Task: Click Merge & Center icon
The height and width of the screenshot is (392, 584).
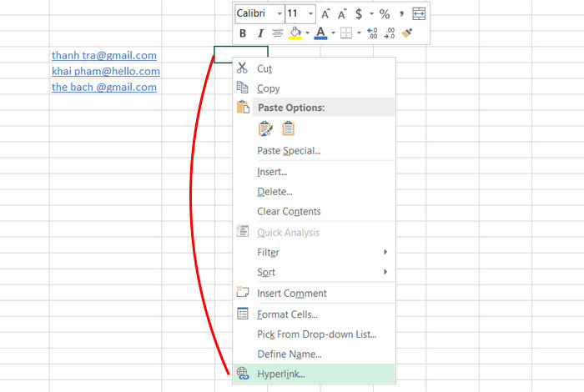Action: tap(419, 14)
